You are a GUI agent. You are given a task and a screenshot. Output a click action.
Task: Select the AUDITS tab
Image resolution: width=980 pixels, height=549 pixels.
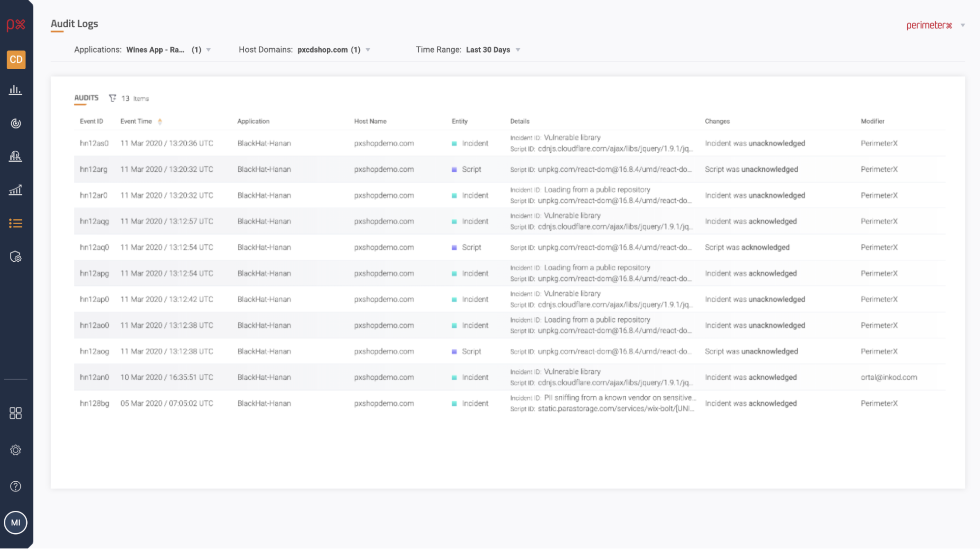(x=86, y=98)
